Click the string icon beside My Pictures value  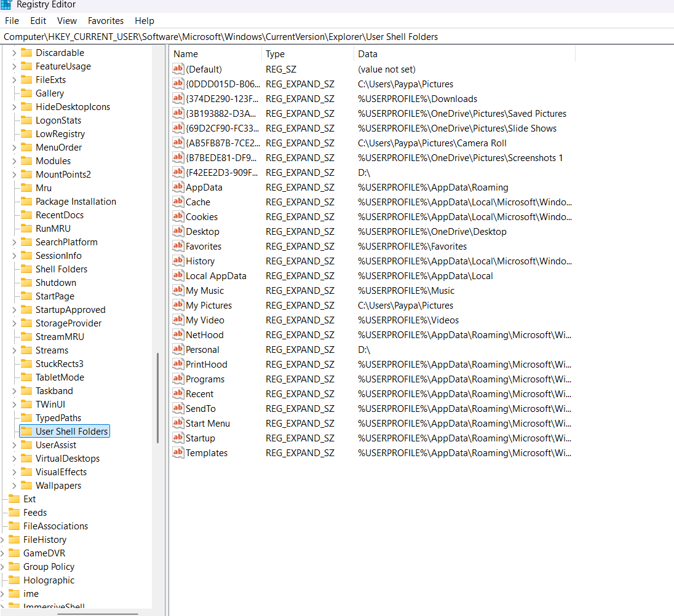point(178,305)
